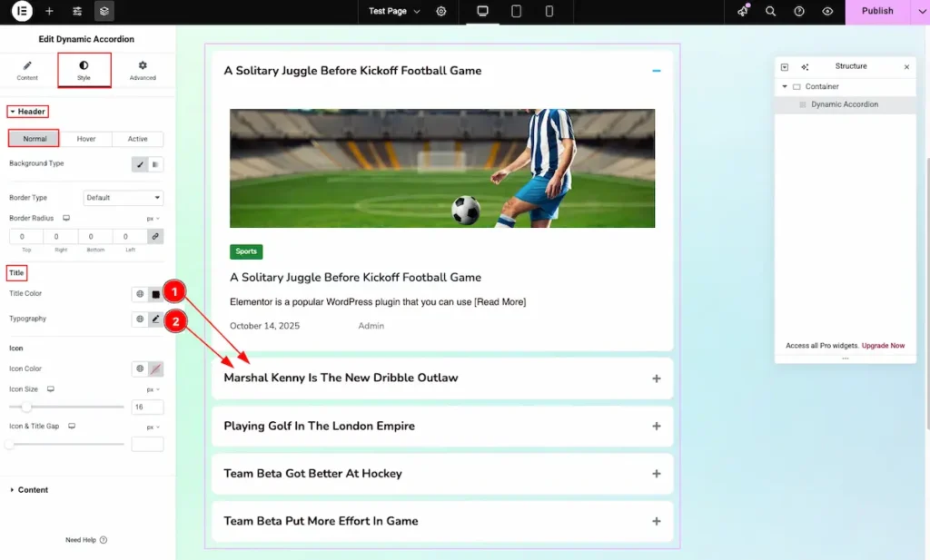
Task: Switch to the Content tab
Action: click(x=27, y=71)
